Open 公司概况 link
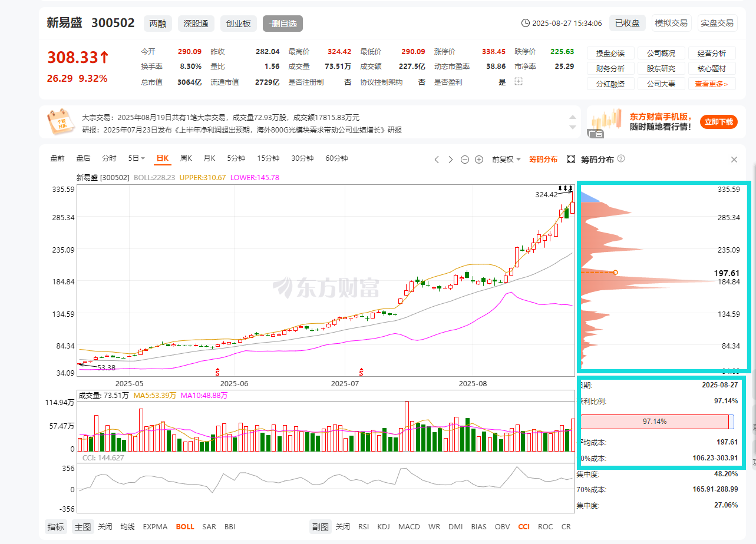The width and height of the screenshot is (756, 544). click(x=661, y=53)
